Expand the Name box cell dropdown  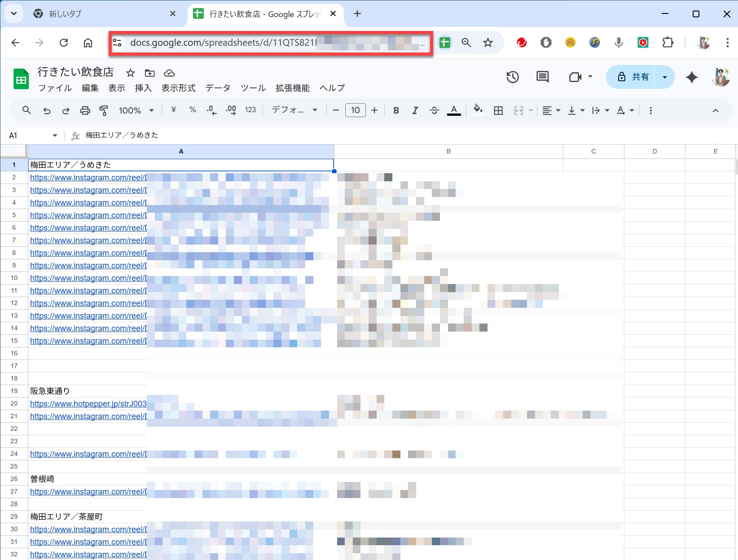click(55, 136)
